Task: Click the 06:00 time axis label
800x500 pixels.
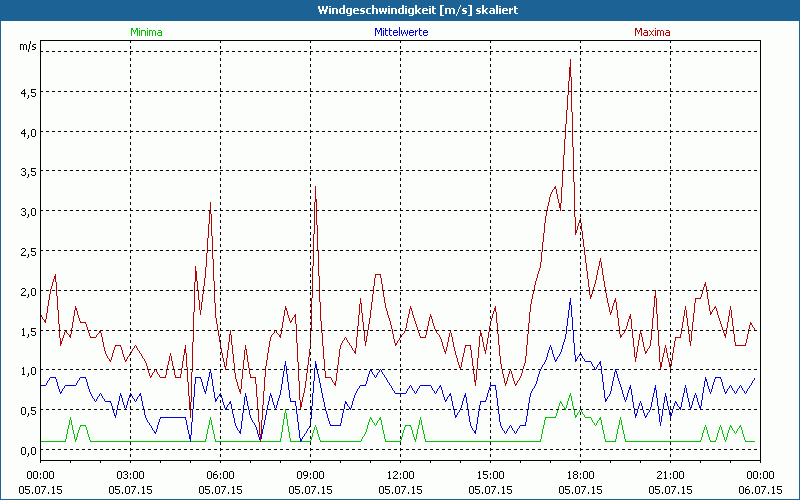Action: click(221, 475)
